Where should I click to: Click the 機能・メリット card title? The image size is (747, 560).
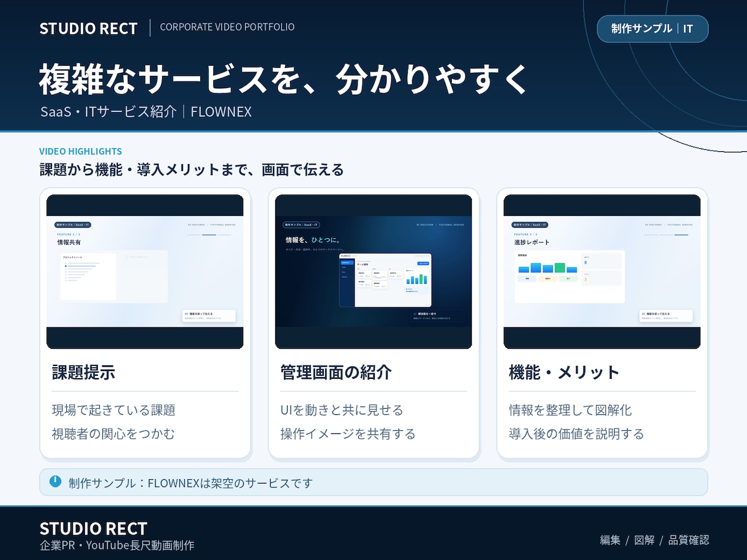[x=565, y=372]
